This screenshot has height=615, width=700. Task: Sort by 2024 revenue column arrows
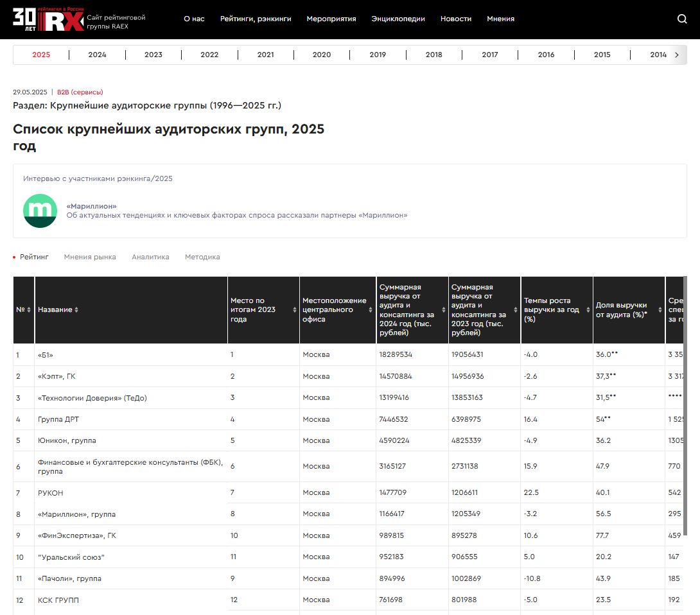point(443,309)
